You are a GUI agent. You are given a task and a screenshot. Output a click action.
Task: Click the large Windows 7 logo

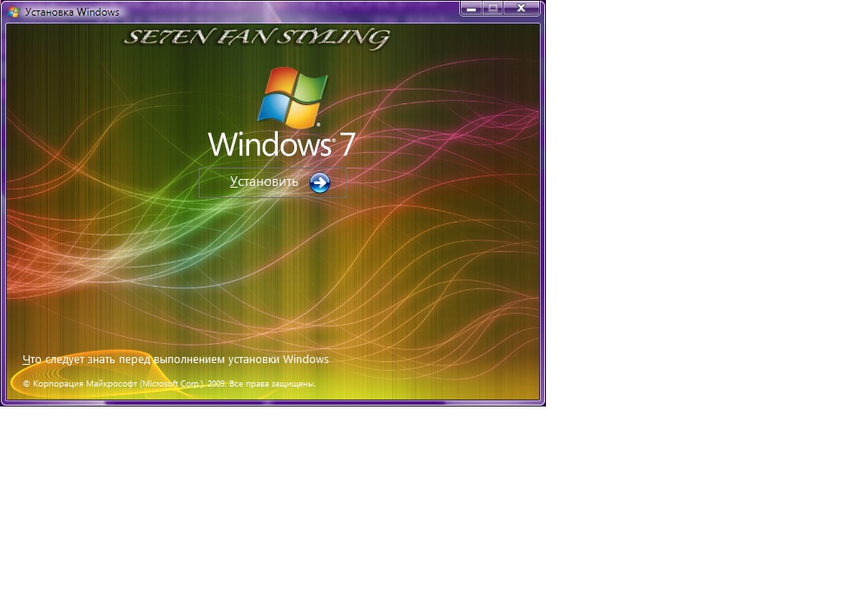[281, 112]
